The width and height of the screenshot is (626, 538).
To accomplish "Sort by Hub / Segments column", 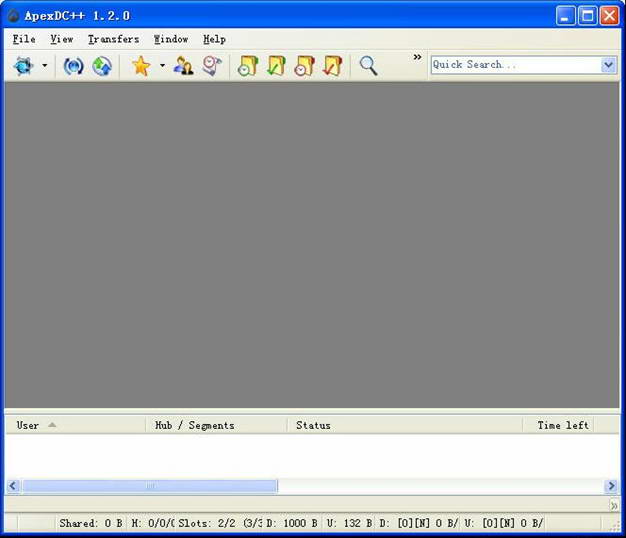I will pyautogui.click(x=216, y=425).
